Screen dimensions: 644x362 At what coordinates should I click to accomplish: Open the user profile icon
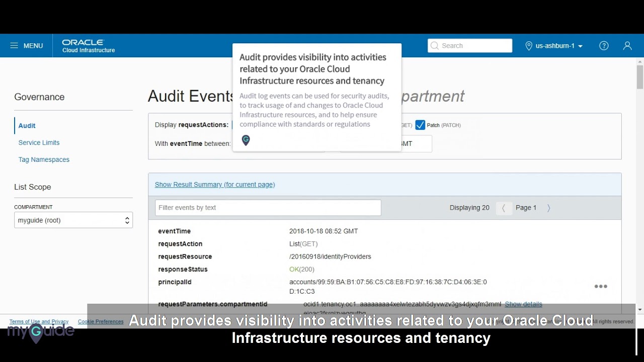click(627, 46)
